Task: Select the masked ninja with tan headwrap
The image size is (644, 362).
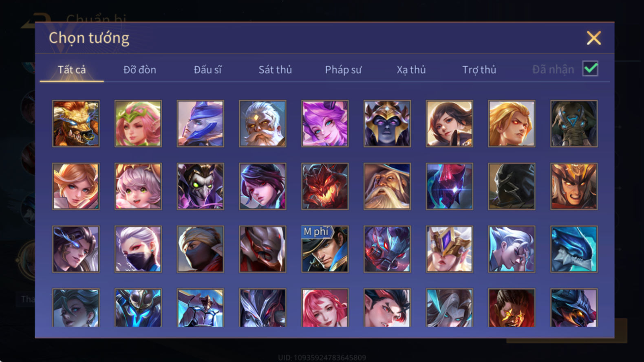Action: 200,249
